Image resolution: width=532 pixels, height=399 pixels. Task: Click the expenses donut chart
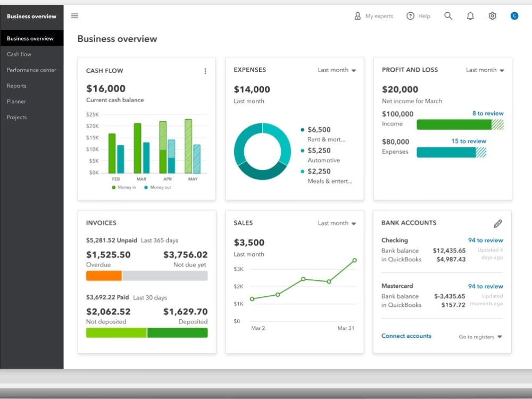(x=262, y=151)
